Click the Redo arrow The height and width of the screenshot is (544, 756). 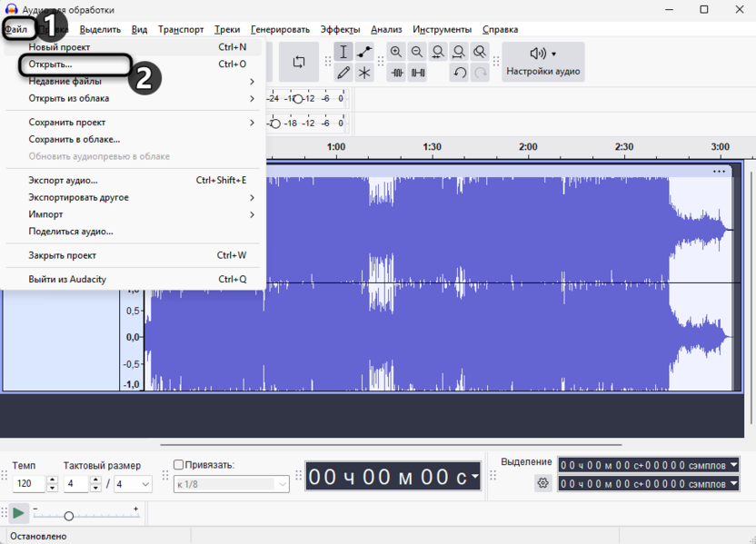click(x=480, y=73)
